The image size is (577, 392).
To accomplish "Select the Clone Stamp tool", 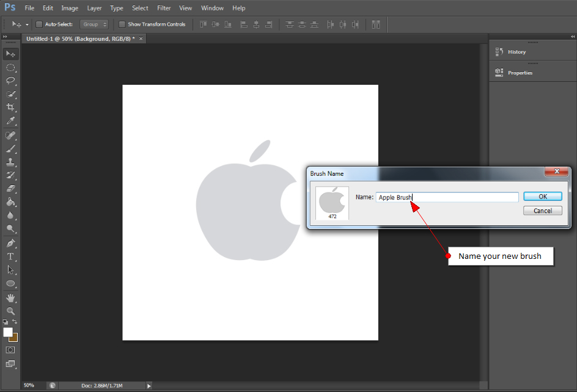I will point(10,162).
